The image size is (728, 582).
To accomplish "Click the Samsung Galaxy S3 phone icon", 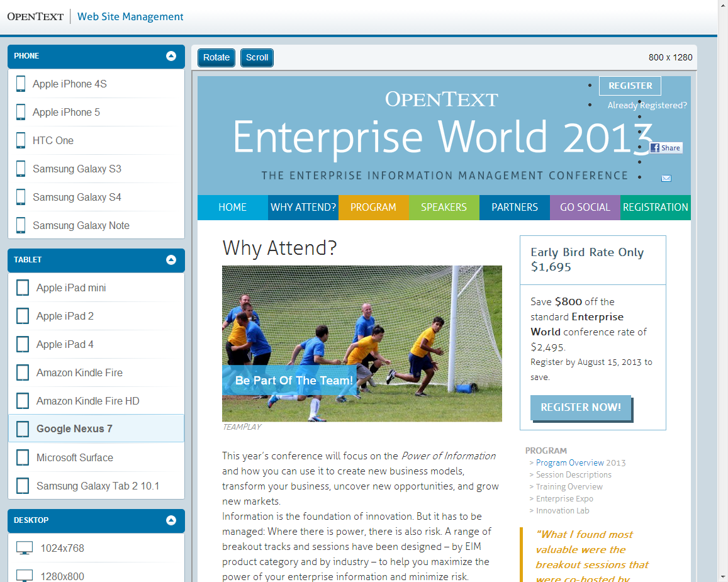I will [x=21, y=169].
